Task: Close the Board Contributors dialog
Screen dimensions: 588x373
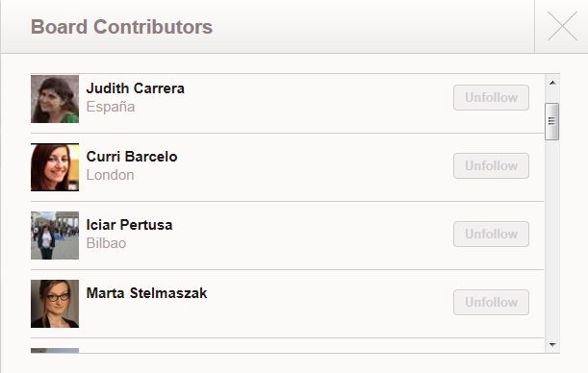Action: [562, 26]
